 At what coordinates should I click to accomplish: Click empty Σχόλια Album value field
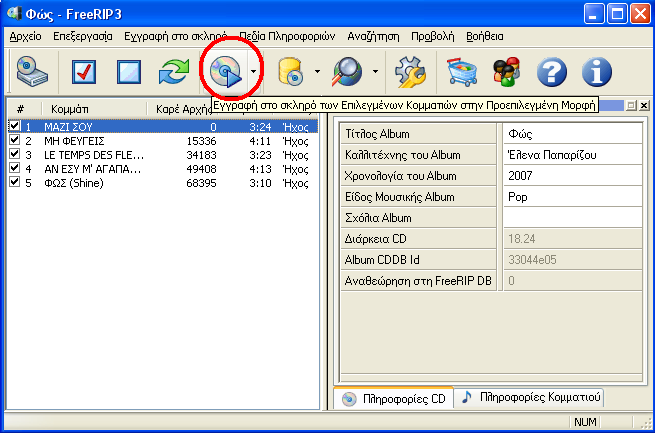573,218
